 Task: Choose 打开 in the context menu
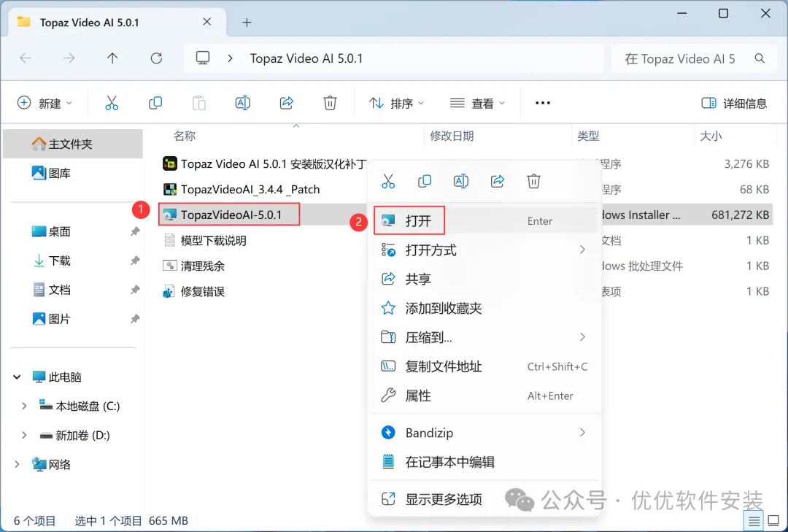(485, 220)
